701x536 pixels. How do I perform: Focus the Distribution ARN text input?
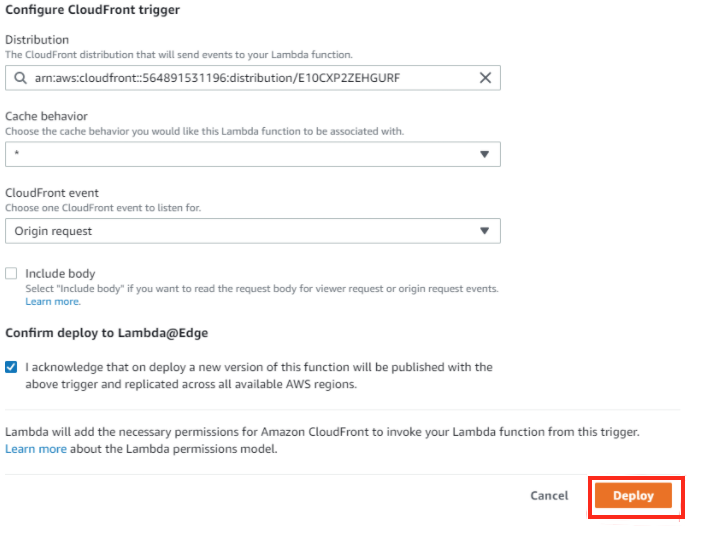click(250, 78)
